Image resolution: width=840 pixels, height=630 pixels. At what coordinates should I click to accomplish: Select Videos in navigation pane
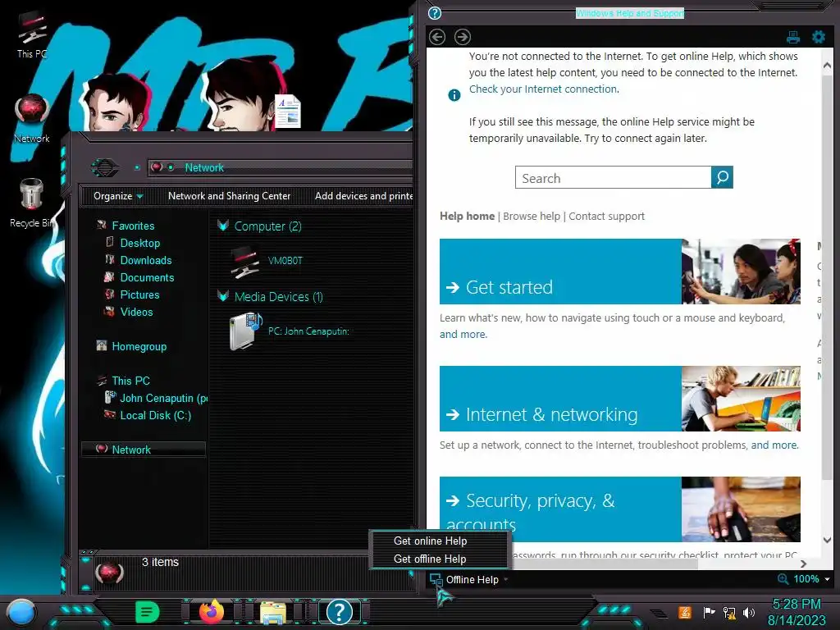(136, 312)
